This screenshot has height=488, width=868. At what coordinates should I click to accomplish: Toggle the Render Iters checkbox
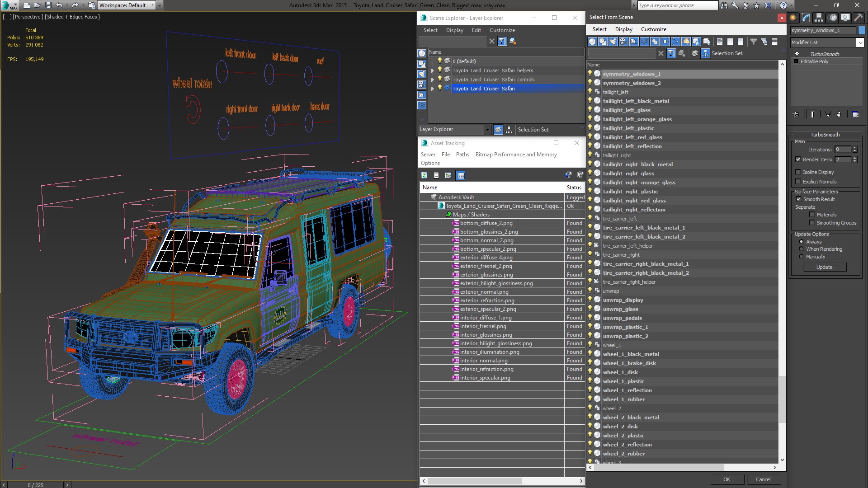point(798,160)
